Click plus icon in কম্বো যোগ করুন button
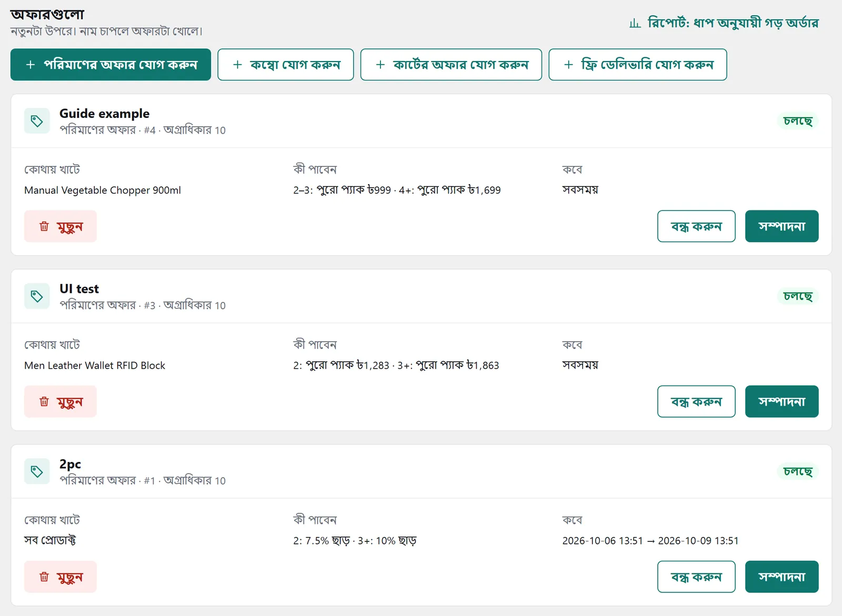The image size is (842, 616). tap(237, 65)
